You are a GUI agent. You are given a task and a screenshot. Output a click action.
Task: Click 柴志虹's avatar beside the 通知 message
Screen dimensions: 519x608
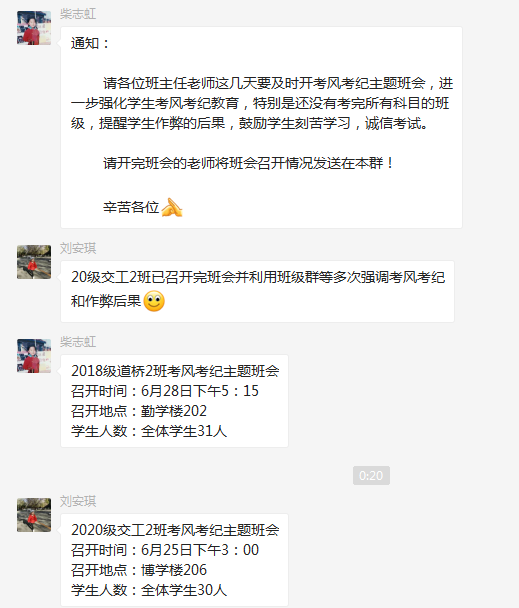34,28
